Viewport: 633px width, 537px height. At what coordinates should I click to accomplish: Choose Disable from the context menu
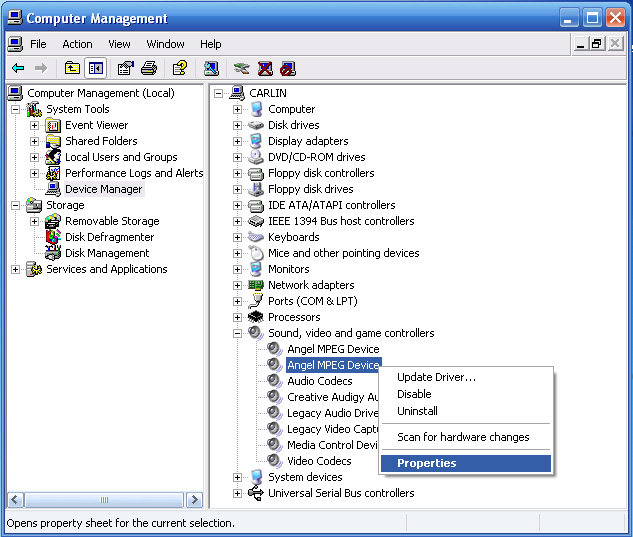click(x=466, y=394)
